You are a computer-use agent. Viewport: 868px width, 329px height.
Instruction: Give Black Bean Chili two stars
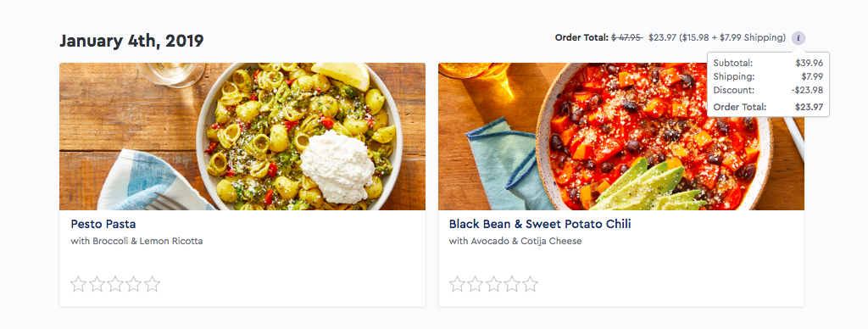[475, 284]
